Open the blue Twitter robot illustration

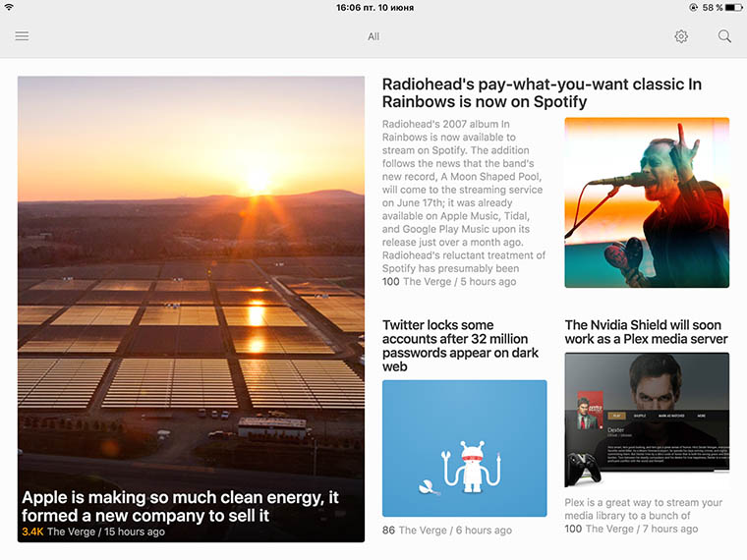coord(464,448)
